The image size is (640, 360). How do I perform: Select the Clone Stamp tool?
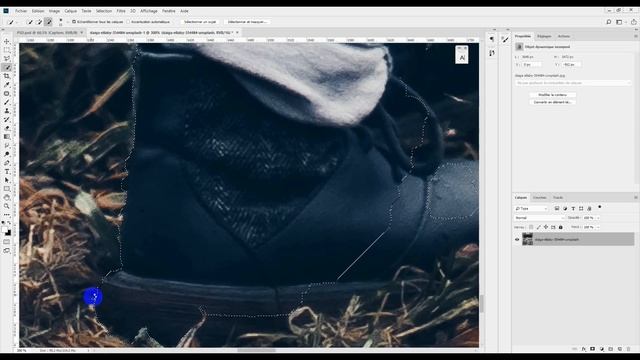point(7,111)
